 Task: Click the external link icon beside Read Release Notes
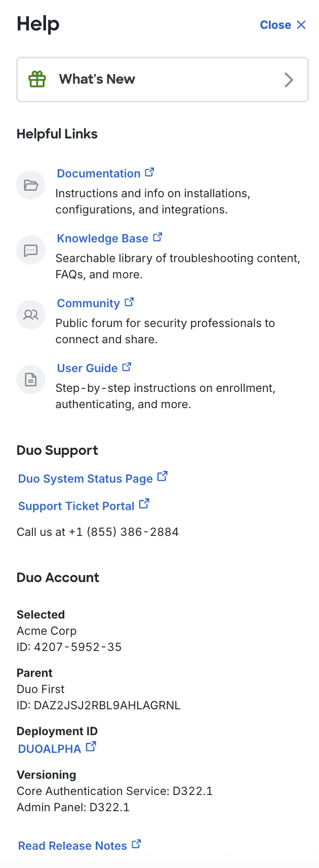(136, 843)
